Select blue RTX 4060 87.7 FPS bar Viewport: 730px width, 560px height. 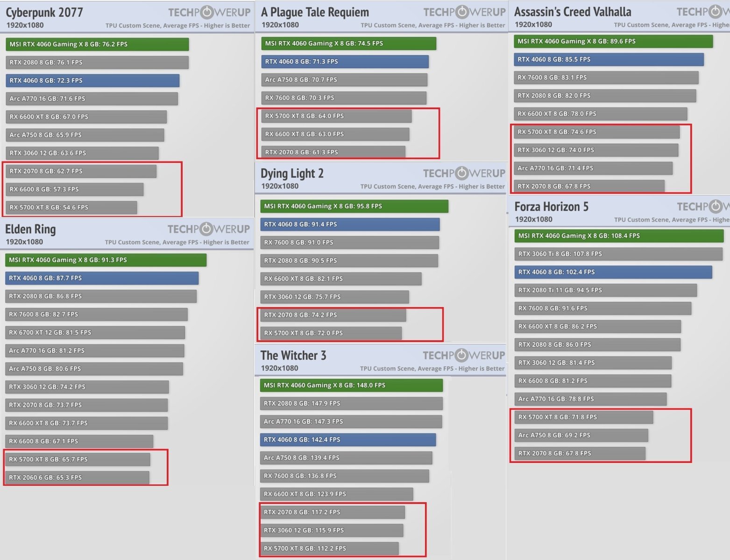tap(102, 278)
